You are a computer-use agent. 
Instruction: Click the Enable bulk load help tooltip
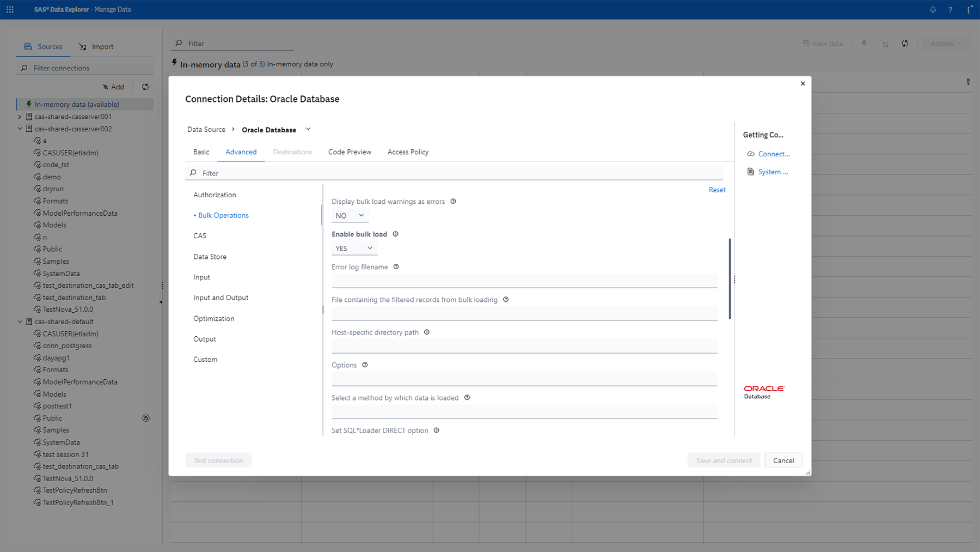395,234
